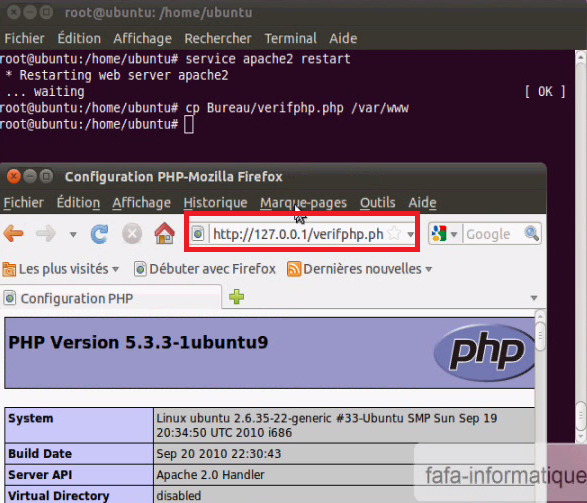Click the Virtual Directory label

tap(59, 496)
